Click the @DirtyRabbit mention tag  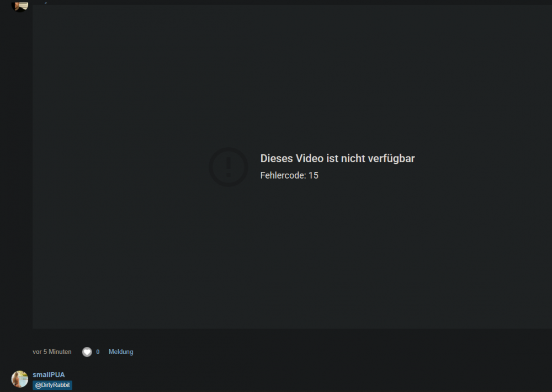point(52,385)
